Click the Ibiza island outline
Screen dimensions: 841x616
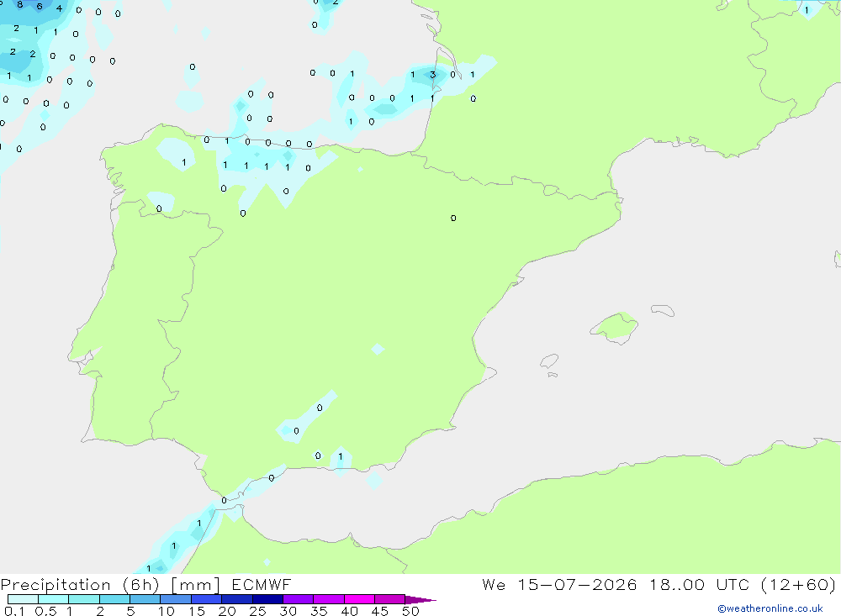click(549, 361)
